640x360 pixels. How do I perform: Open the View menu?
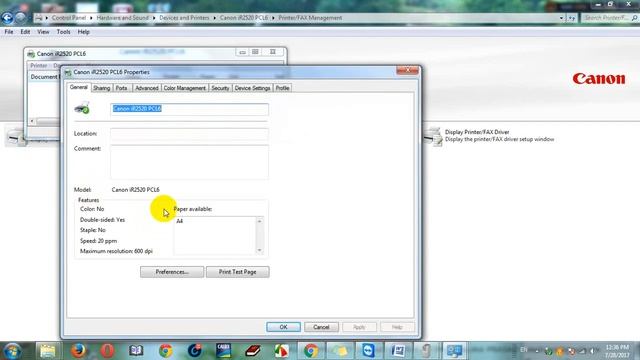tap(43, 32)
